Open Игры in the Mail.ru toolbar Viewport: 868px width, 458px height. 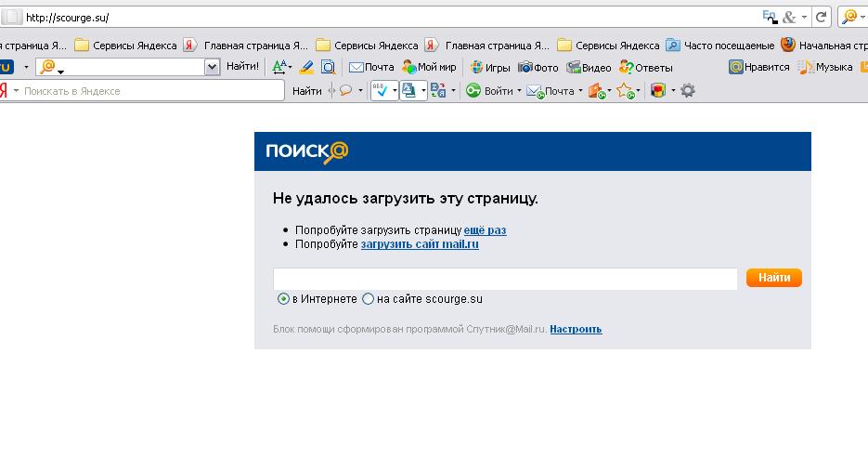pos(490,67)
